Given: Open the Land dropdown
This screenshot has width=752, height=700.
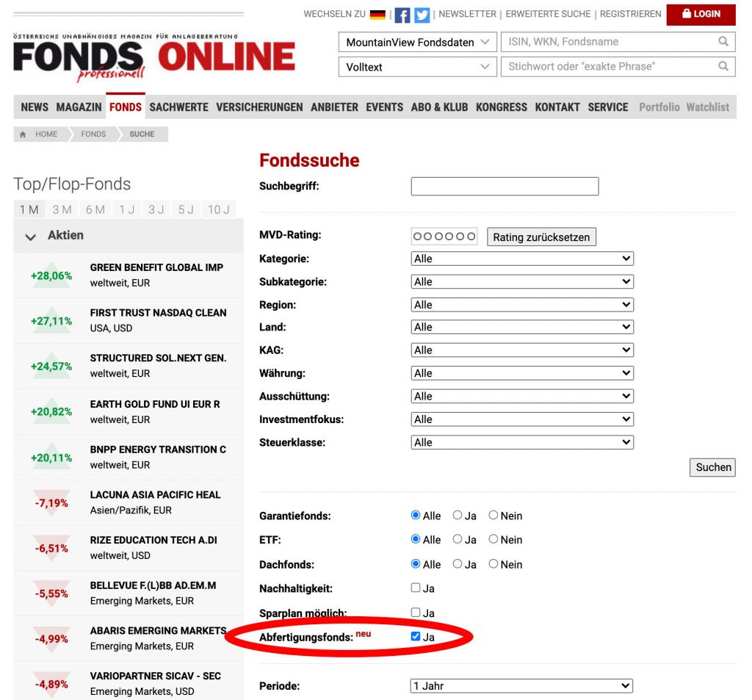Looking at the screenshot, I should click(x=522, y=327).
